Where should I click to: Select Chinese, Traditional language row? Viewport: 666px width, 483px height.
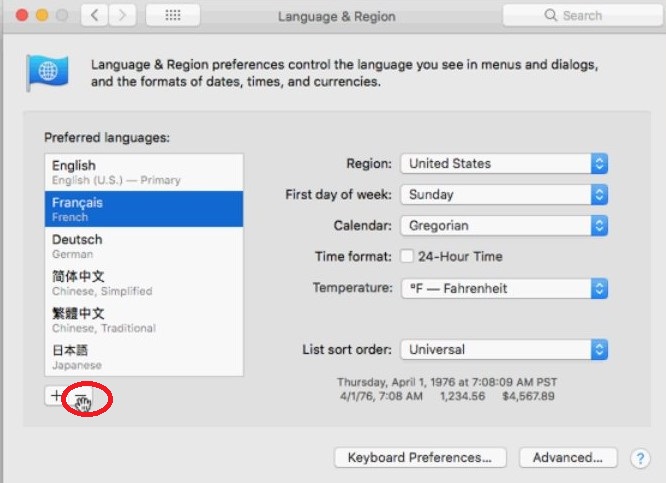click(x=144, y=320)
